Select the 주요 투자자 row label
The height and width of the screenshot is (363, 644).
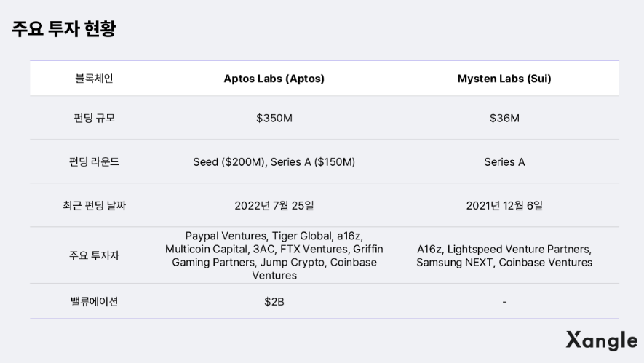(x=94, y=255)
